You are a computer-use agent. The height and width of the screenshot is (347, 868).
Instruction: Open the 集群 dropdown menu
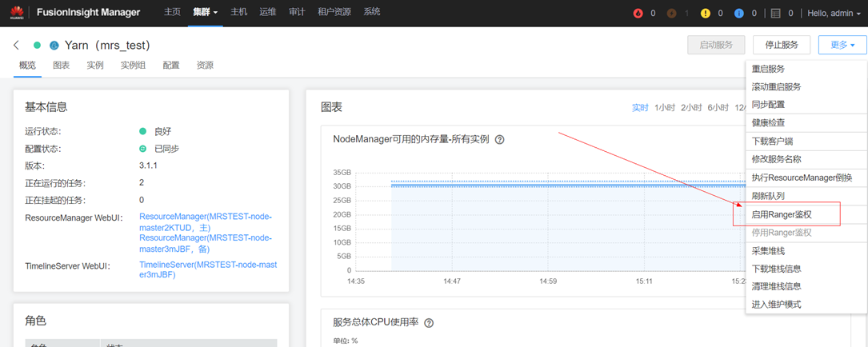click(206, 12)
